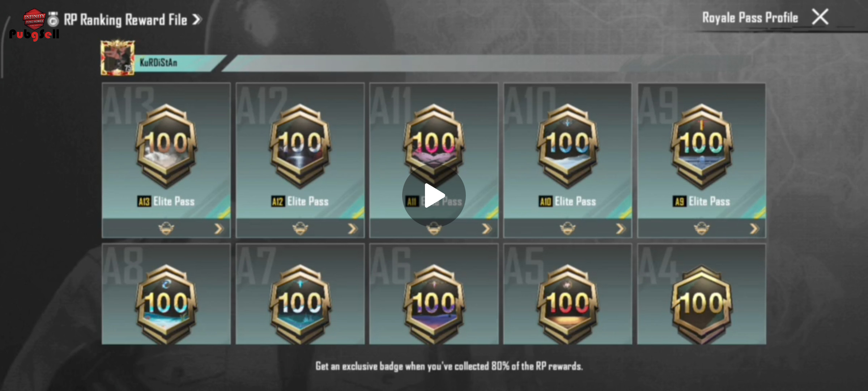Expand A13 Elite Pass details arrow
The image size is (868, 391).
(x=219, y=229)
